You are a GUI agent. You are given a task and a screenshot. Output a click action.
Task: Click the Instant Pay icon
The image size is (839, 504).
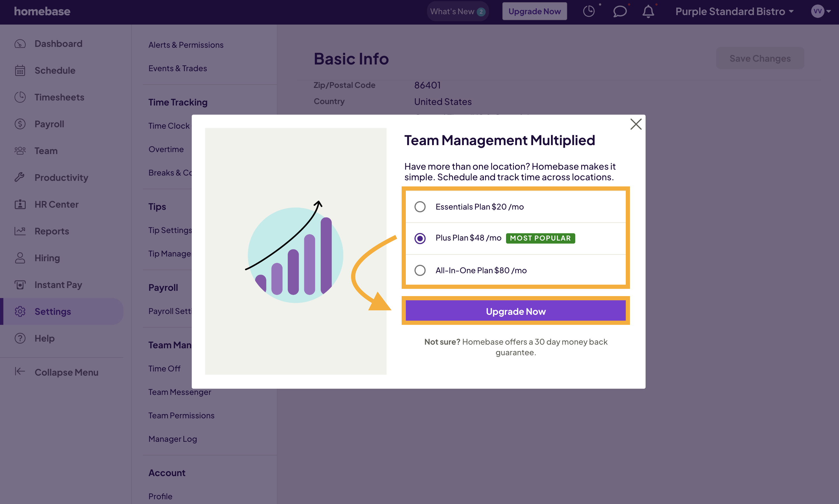20,285
